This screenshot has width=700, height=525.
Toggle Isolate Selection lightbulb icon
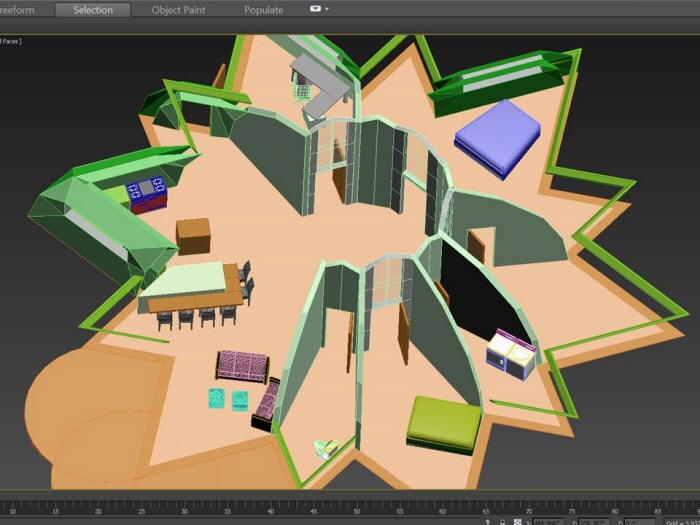487,520
